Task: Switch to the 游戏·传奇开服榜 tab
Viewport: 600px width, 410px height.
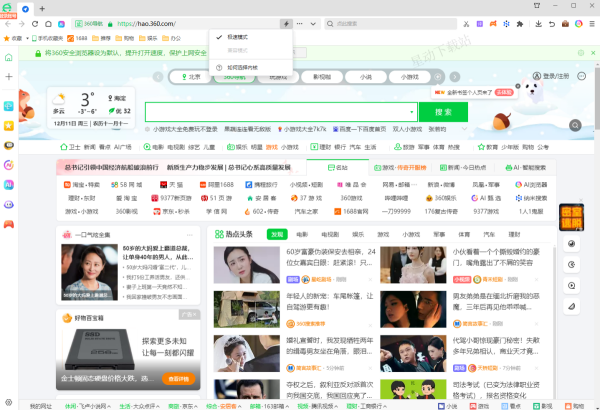Action: pos(400,168)
